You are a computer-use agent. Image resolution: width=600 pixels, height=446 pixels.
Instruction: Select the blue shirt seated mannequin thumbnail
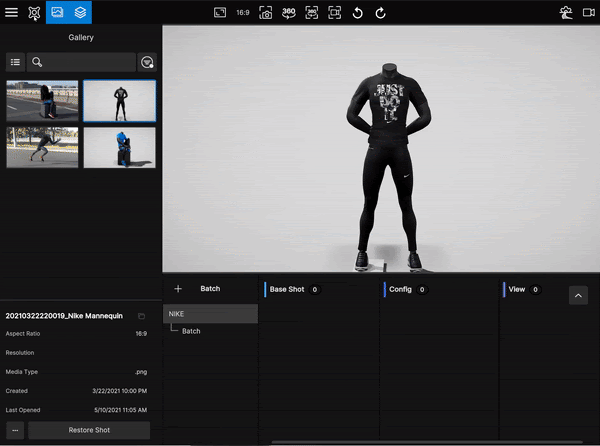pyautogui.click(x=119, y=147)
